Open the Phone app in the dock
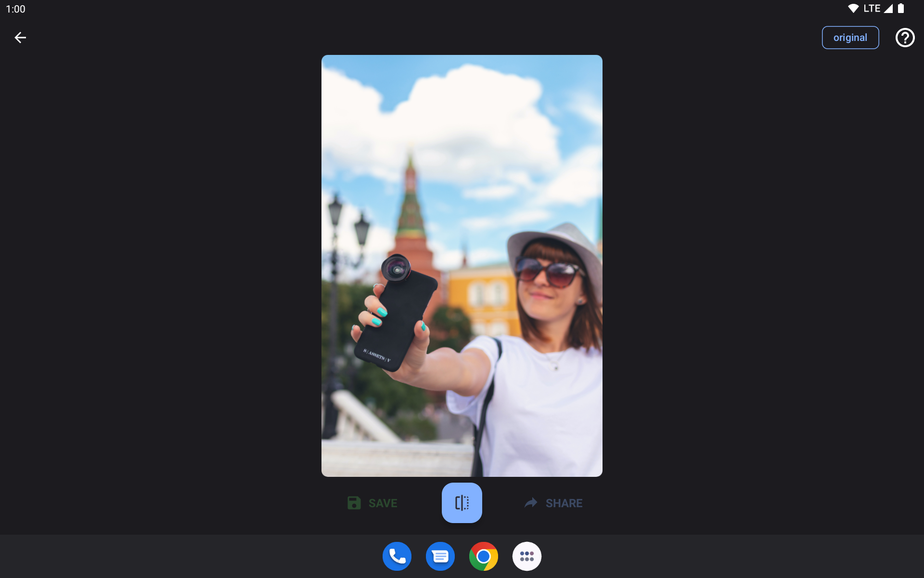The height and width of the screenshot is (578, 924). [x=397, y=556]
